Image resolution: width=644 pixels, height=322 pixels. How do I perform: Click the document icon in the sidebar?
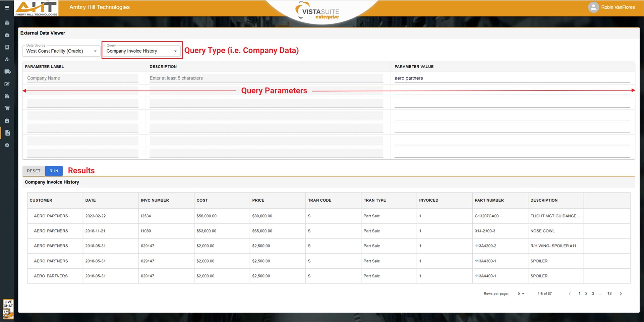pos(7,133)
